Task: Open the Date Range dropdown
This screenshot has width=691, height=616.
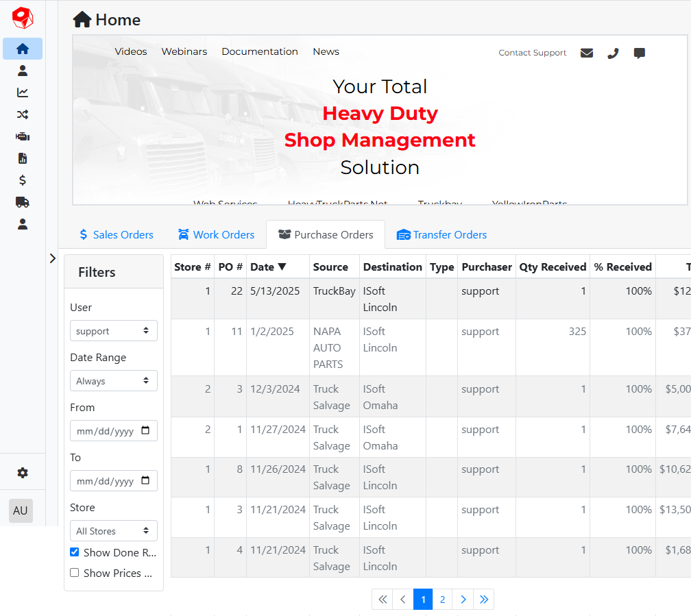Action: (113, 381)
